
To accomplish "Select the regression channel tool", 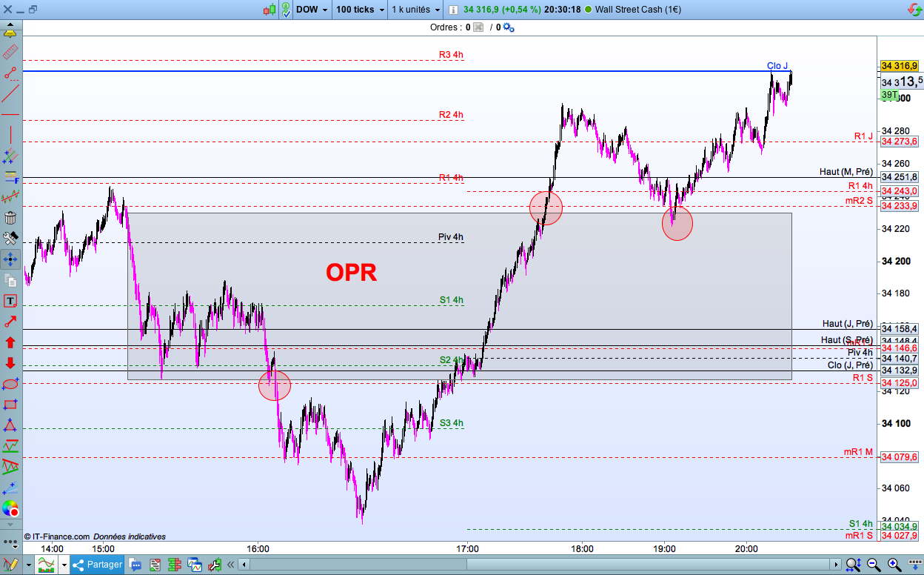I will (10, 198).
